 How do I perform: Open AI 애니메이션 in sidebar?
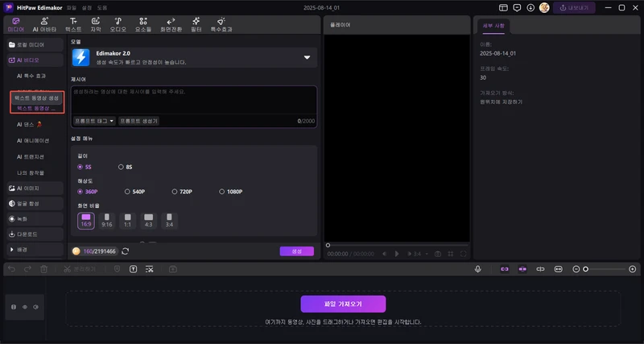[33, 140]
